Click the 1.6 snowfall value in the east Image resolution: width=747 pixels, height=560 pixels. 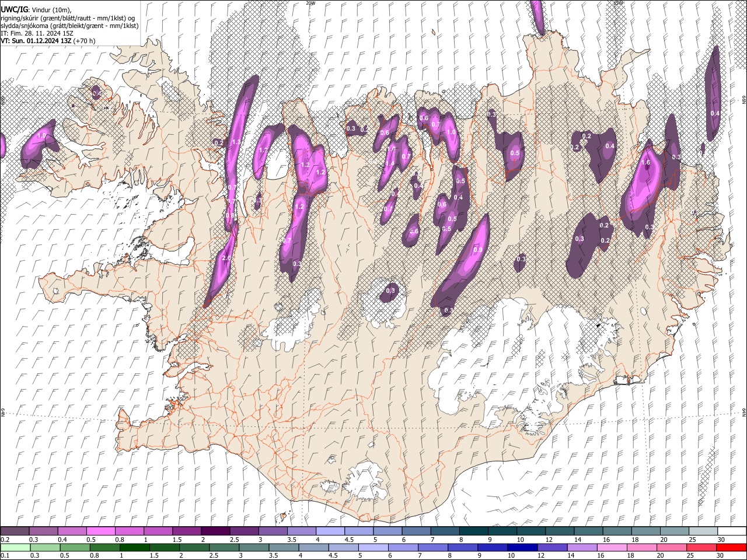pyautogui.click(x=645, y=163)
